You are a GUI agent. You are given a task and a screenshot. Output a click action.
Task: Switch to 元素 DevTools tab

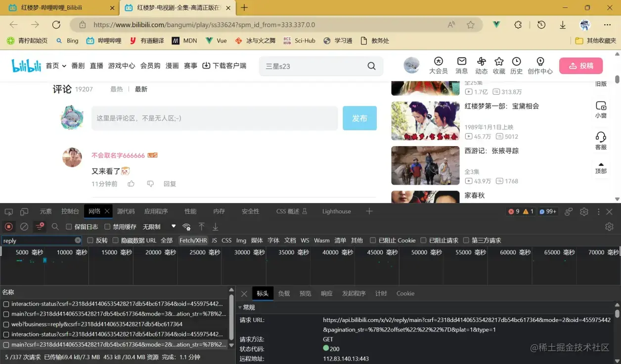click(46, 211)
